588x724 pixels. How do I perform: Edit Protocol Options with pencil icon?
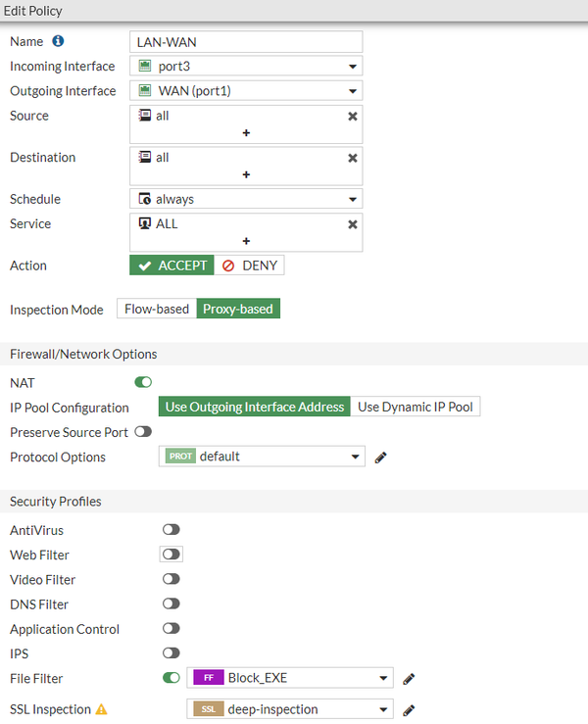381,457
